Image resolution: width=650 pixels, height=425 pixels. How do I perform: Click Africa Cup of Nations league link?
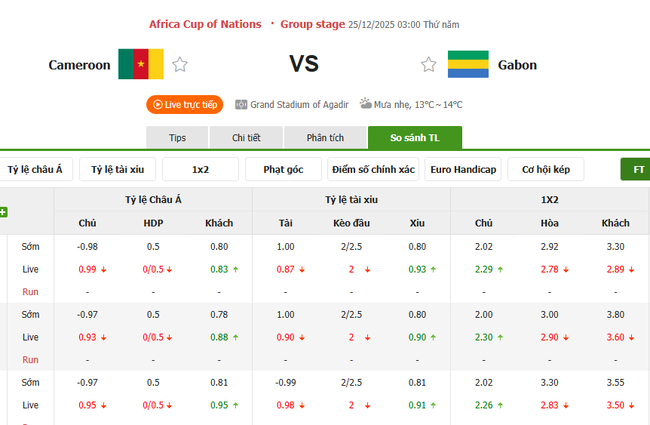205,23
